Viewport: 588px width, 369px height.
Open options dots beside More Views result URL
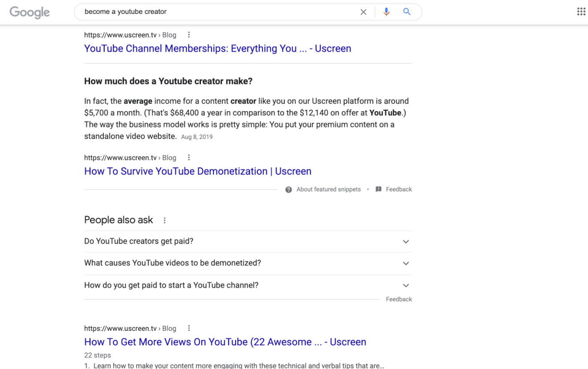pyautogui.click(x=189, y=328)
